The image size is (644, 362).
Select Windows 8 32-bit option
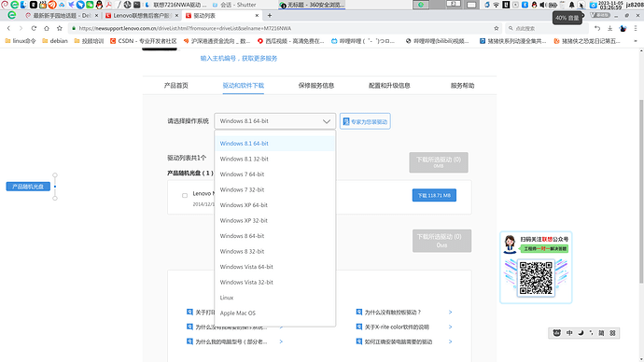point(274,251)
